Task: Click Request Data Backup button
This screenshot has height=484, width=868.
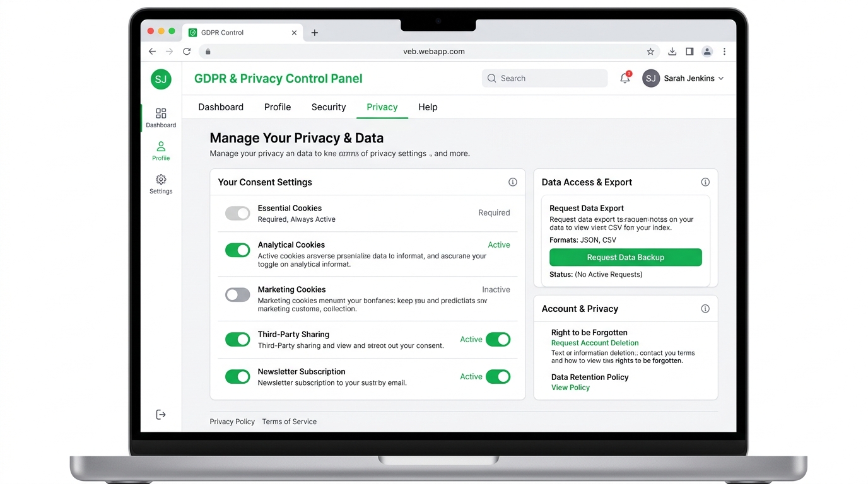Action: pyautogui.click(x=626, y=257)
